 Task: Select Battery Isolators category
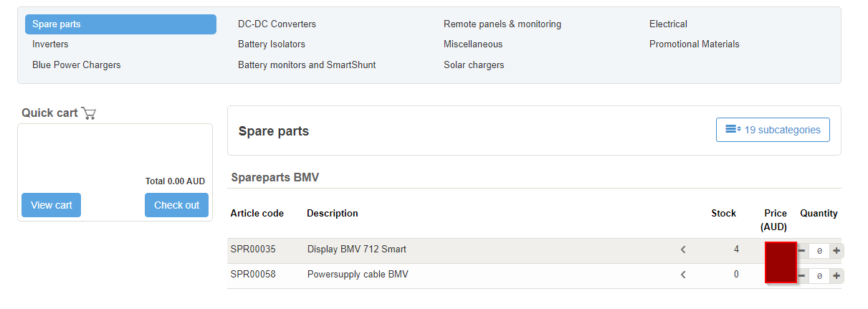(x=272, y=44)
